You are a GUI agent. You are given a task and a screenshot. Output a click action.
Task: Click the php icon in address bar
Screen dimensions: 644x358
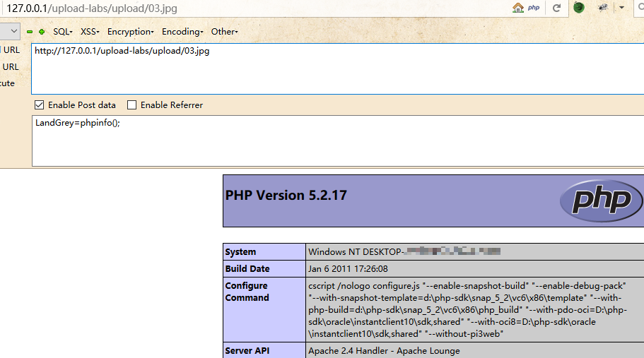[534, 8]
